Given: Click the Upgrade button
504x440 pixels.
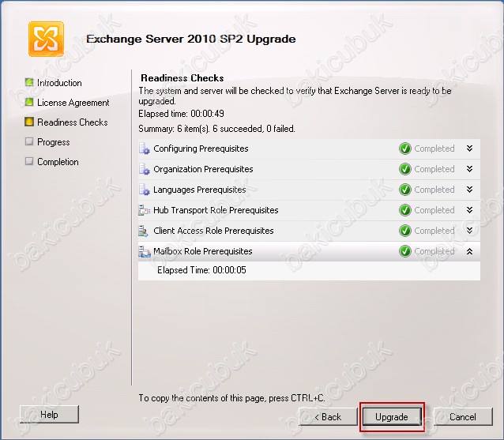Looking at the screenshot, I should 392,417.
